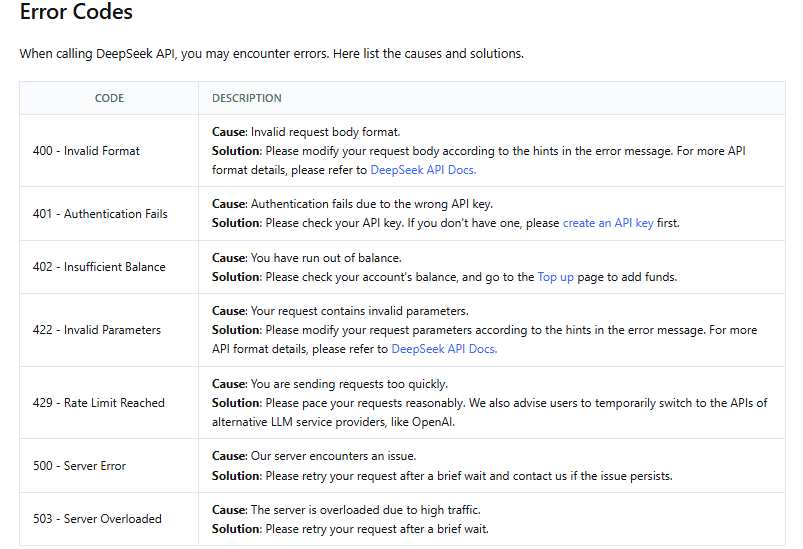Click 'Cause: Invalid request body format.' text
803x549 pixels.
306,132
